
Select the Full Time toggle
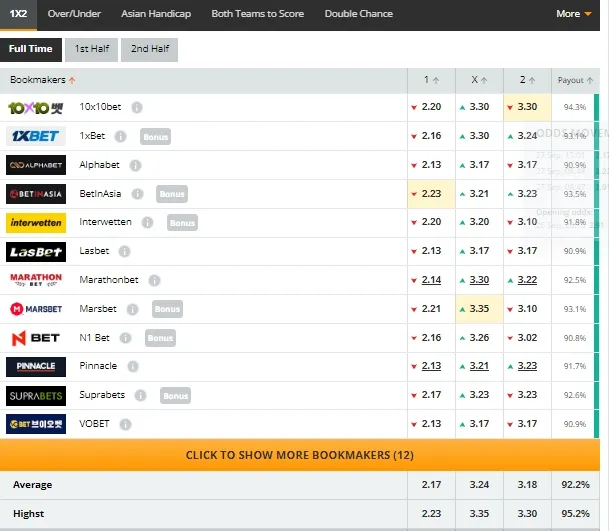(31, 49)
